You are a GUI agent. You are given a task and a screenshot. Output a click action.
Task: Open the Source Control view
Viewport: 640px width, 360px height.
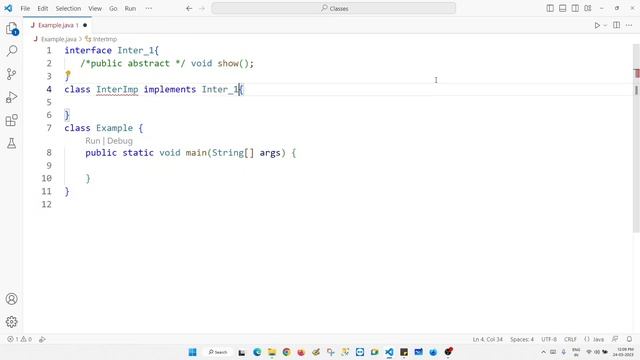(x=11, y=74)
